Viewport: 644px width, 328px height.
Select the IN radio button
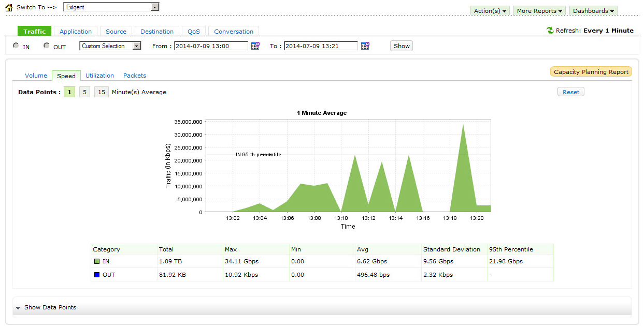pyautogui.click(x=16, y=46)
